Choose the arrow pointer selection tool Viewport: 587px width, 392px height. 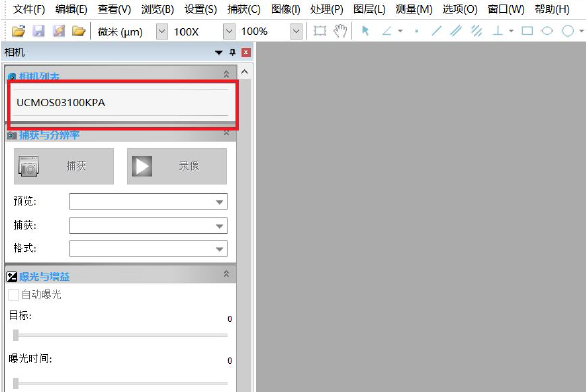tap(365, 31)
